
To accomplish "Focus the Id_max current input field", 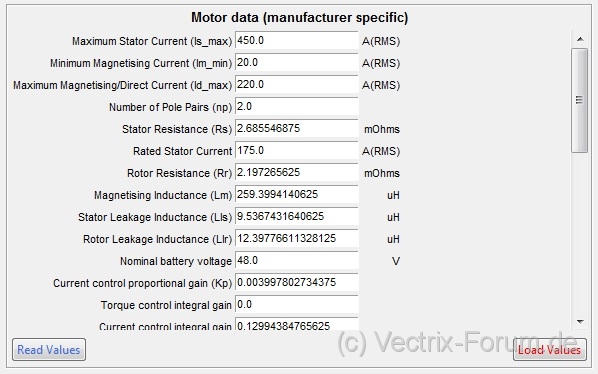I will tap(297, 85).
